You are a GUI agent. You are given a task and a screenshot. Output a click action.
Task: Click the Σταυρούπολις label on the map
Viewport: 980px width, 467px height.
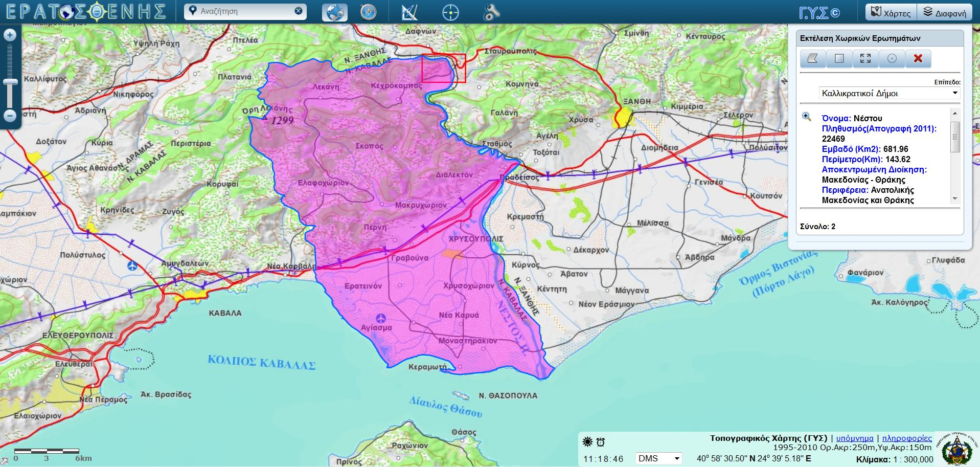pyautogui.click(x=510, y=51)
